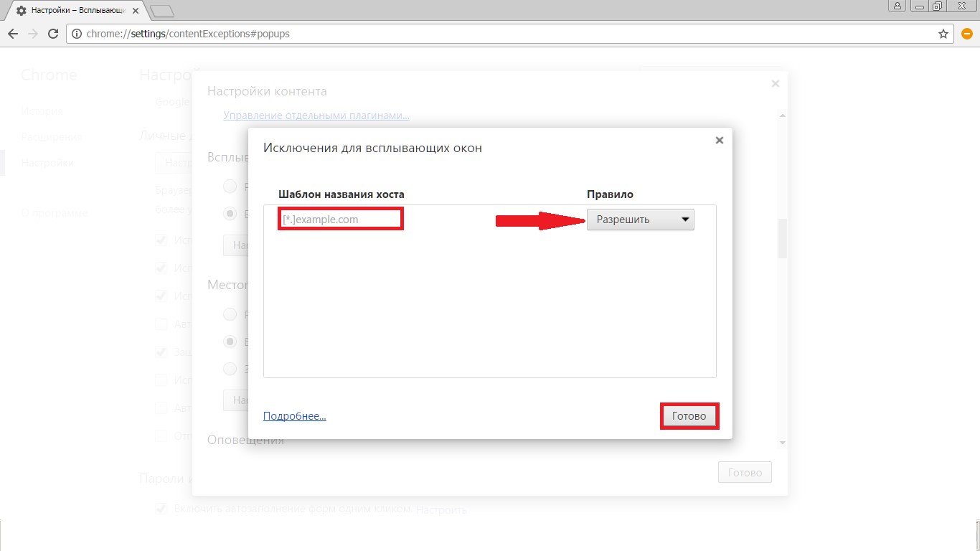Open the Подробнее link

(294, 416)
